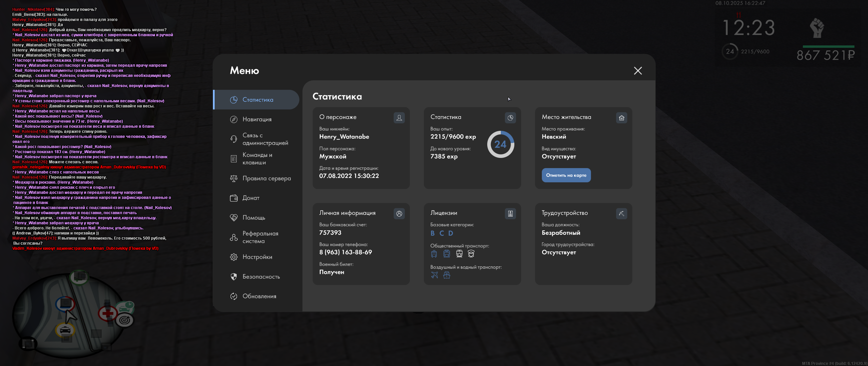Click the first bus transport license icon
The height and width of the screenshot is (366, 868).
click(x=434, y=254)
